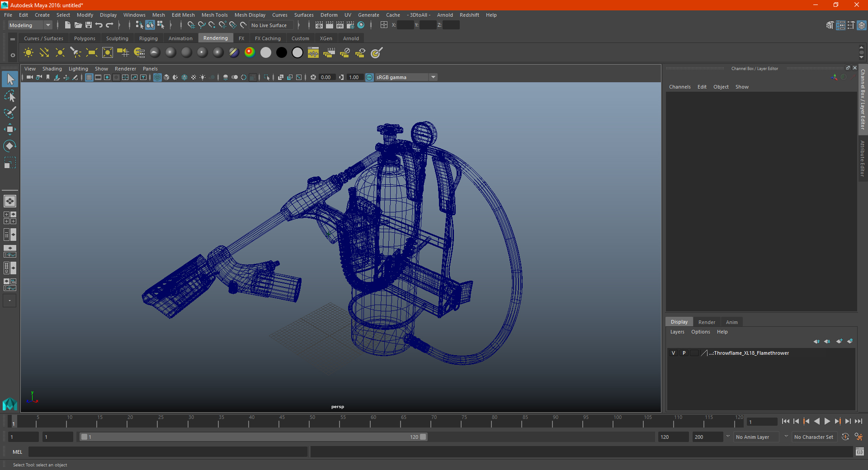Open the Channels menu in Channel Box

click(x=679, y=87)
